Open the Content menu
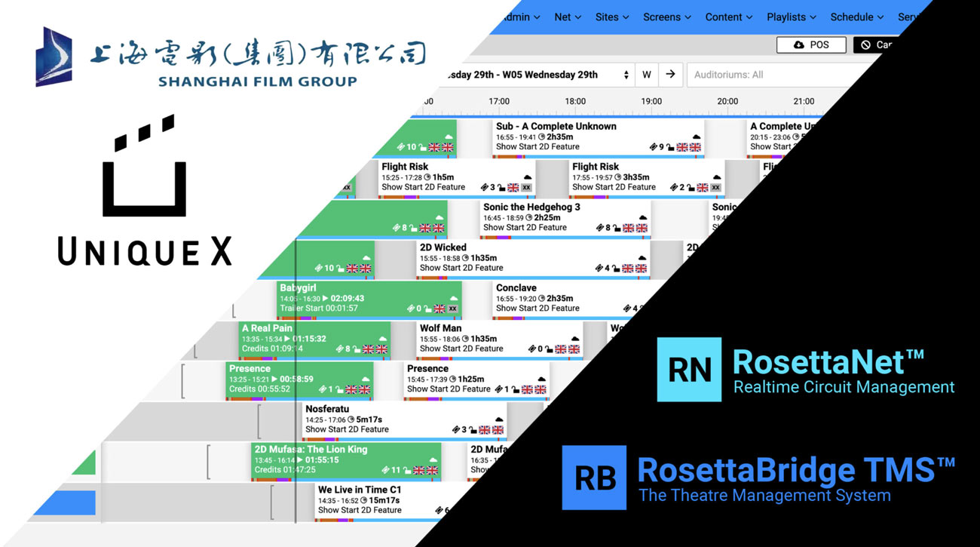This screenshot has width=980, height=547. (729, 17)
